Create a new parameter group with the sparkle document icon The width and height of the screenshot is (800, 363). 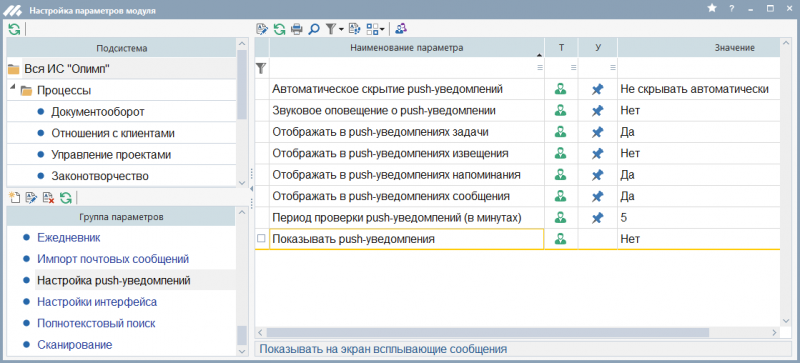click(x=14, y=198)
